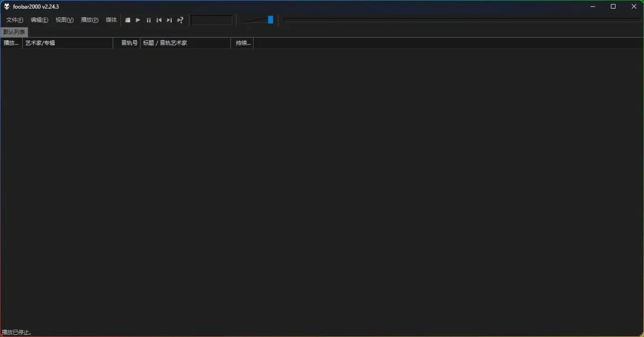Select the Next track icon
644x337 pixels.
(169, 20)
